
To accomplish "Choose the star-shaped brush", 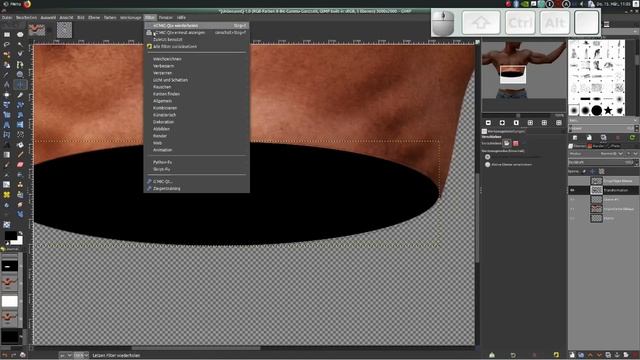I will click(608, 110).
